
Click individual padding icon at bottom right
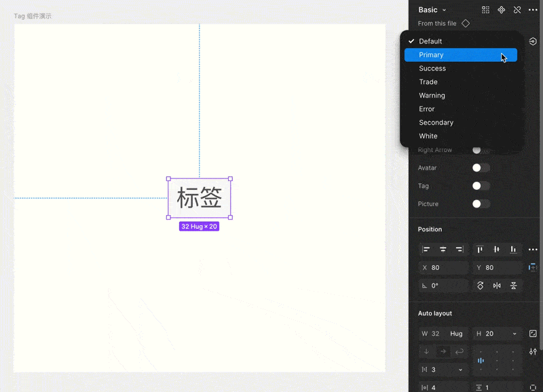(533, 387)
